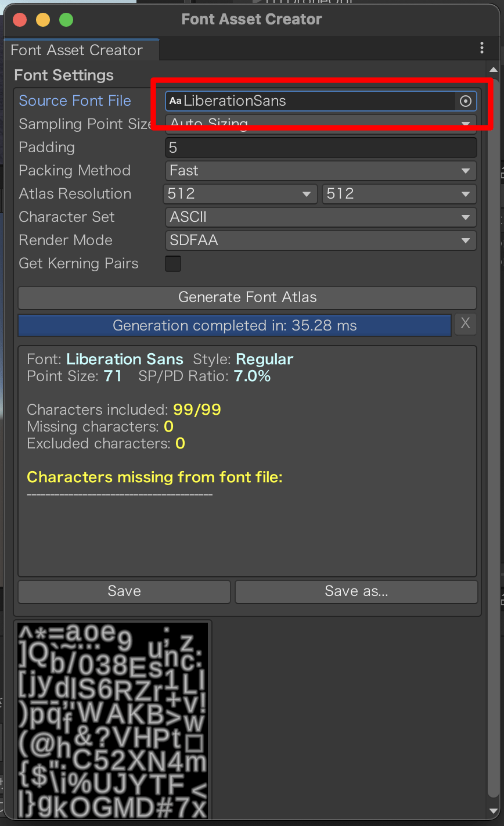The image size is (504, 826).
Task: Open the Font Asset Creator tab options menu
Action: click(x=482, y=48)
